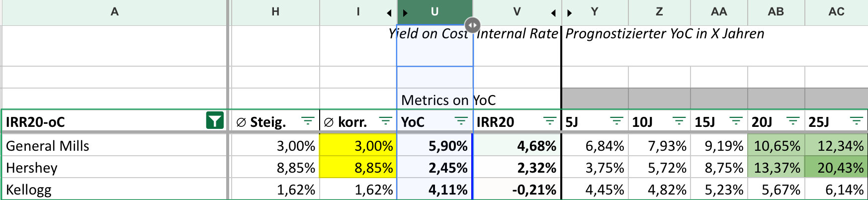
Task: Select Hershey's yellow 8,85% cell
Action: [x=358, y=168]
